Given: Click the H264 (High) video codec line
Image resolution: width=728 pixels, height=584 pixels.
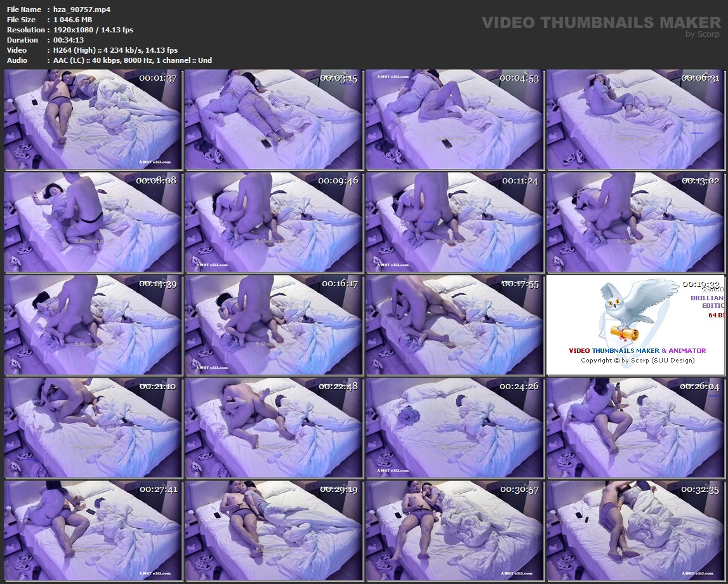Looking at the screenshot, I should [116, 50].
